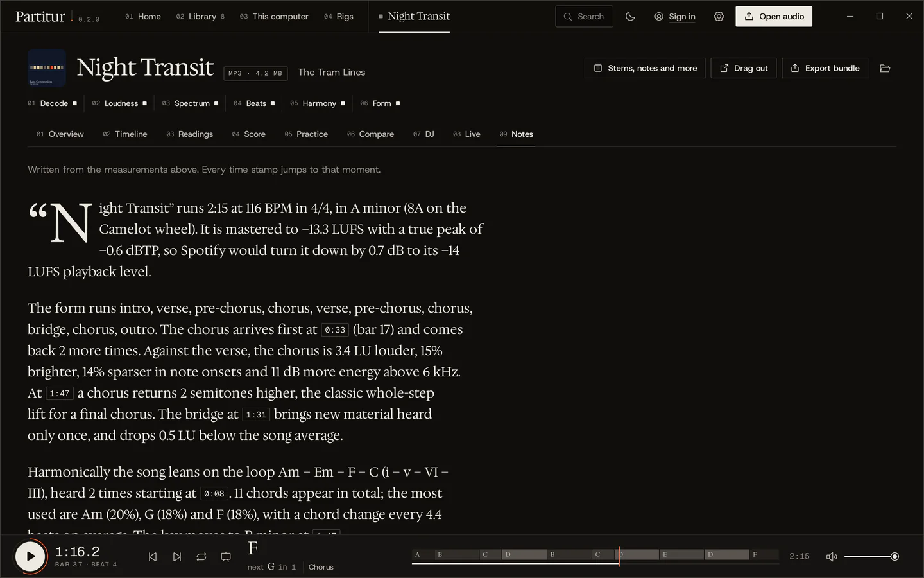Open the Rigs section
Screen dimensions: 924x578
(339, 17)
